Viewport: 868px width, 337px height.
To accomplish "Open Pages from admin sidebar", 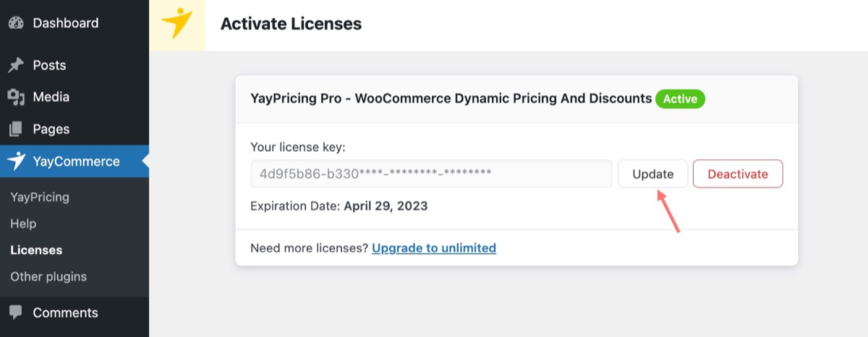I will coord(51,129).
